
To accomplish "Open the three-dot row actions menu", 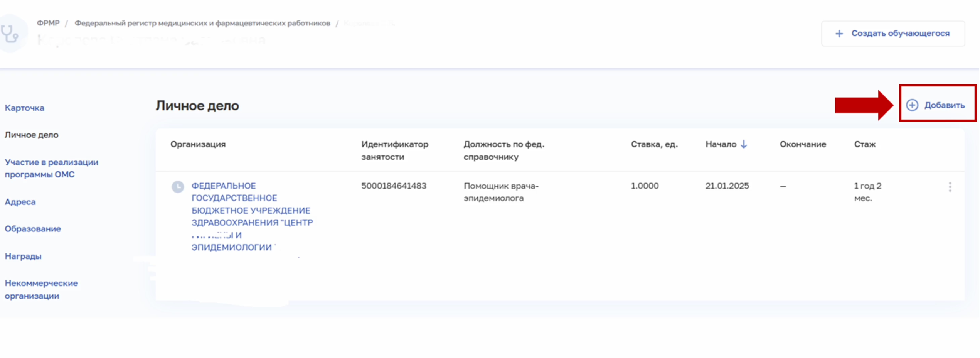I will tap(950, 187).
